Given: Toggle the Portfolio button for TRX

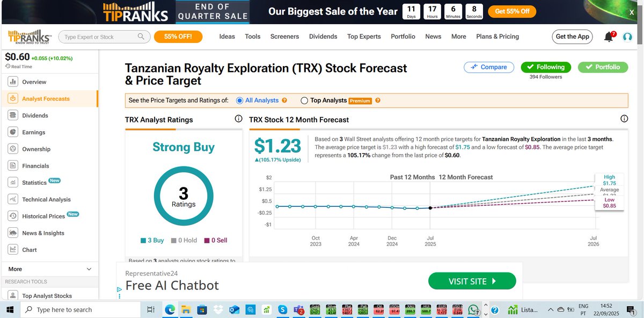Looking at the screenshot, I should (x=603, y=67).
